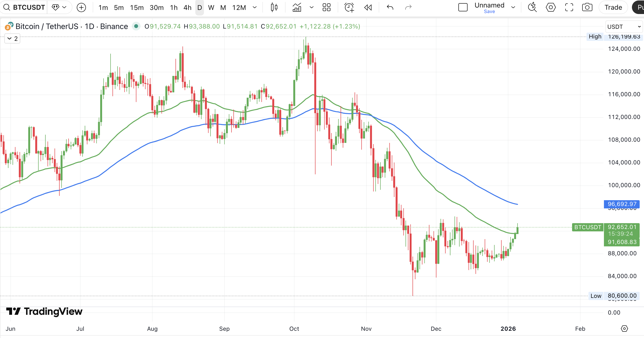644x338 pixels.
Task: Click the compare/add symbol plus icon
Action: point(81,7)
